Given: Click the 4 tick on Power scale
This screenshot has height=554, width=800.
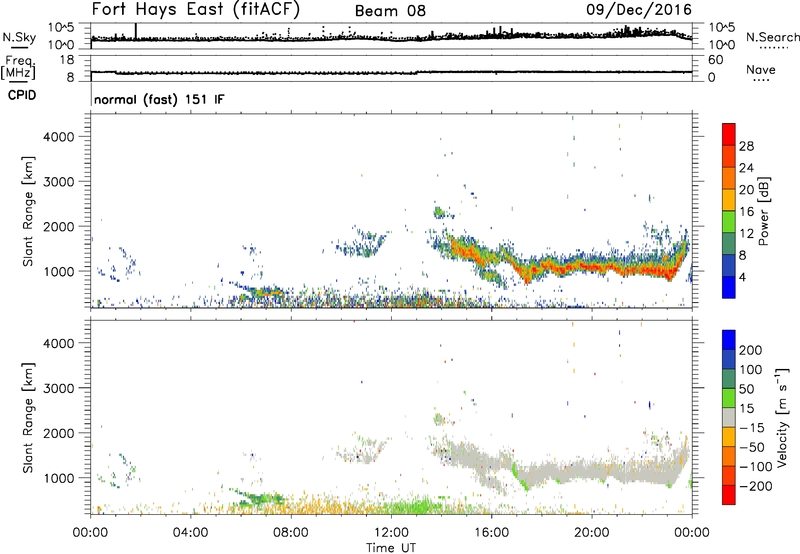Looking at the screenshot, I should click(743, 277).
